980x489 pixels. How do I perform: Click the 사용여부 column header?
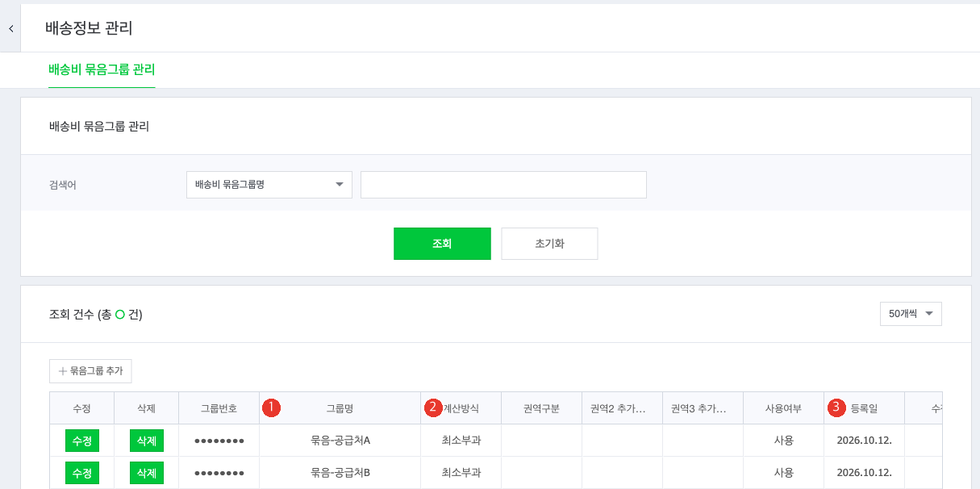pos(783,408)
